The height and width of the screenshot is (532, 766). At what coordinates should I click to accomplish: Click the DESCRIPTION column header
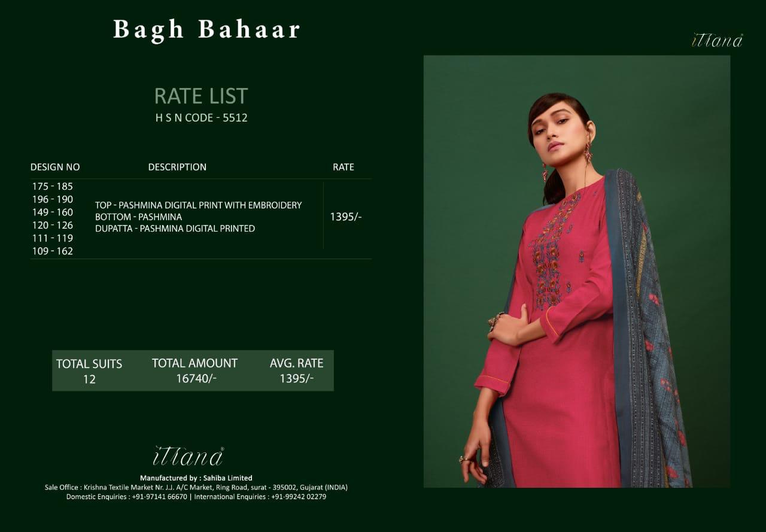click(x=177, y=167)
